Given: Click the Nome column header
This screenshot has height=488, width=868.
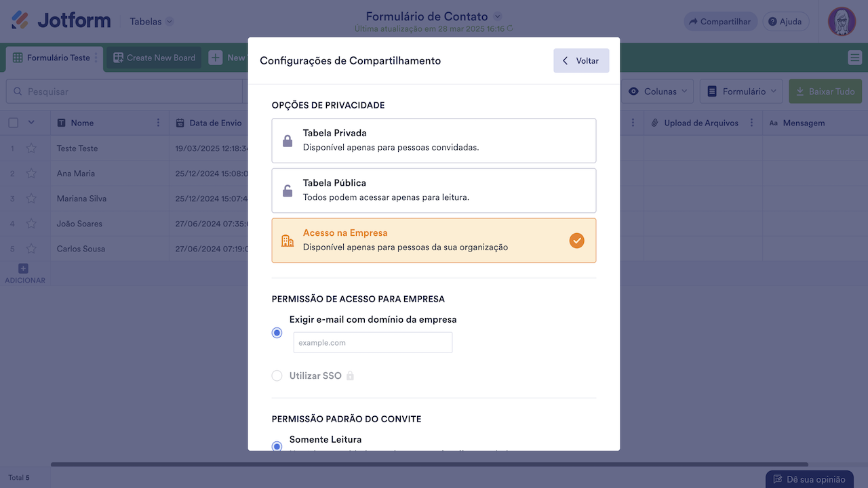Looking at the screenshot, I should (x=110, y=123).
